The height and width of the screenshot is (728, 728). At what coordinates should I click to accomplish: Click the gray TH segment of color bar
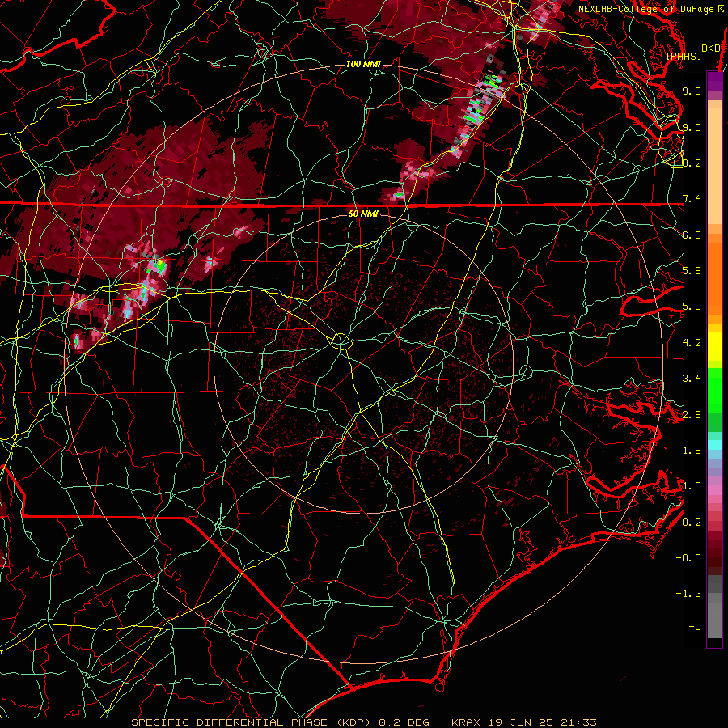(x=714, y=620)
